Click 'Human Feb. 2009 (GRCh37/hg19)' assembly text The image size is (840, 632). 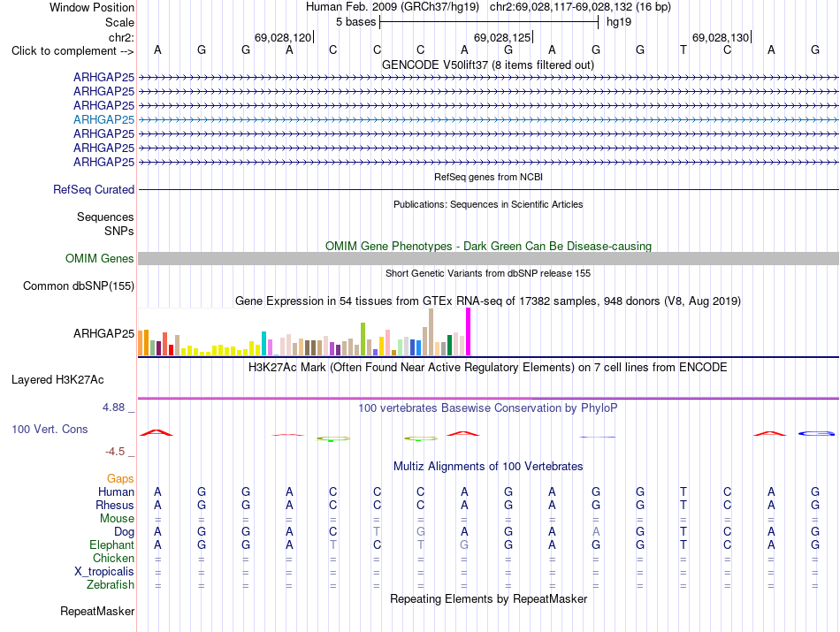pos(392,7)
